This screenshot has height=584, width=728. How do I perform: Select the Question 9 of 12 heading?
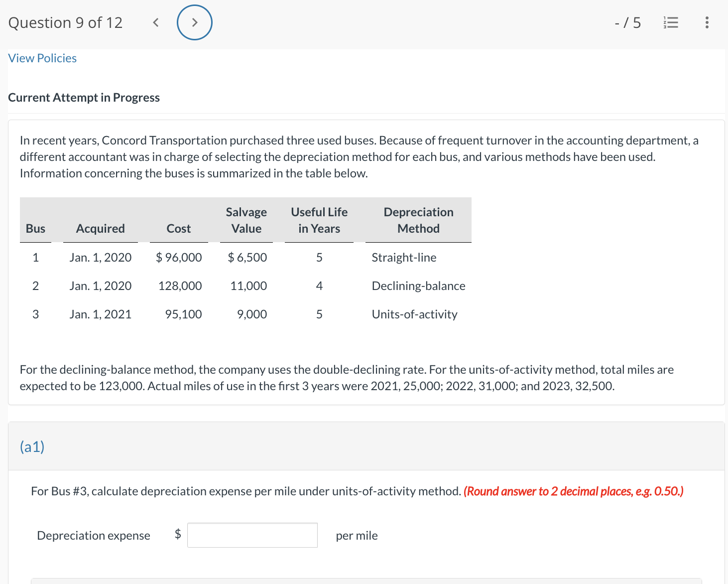coord(65,22)
